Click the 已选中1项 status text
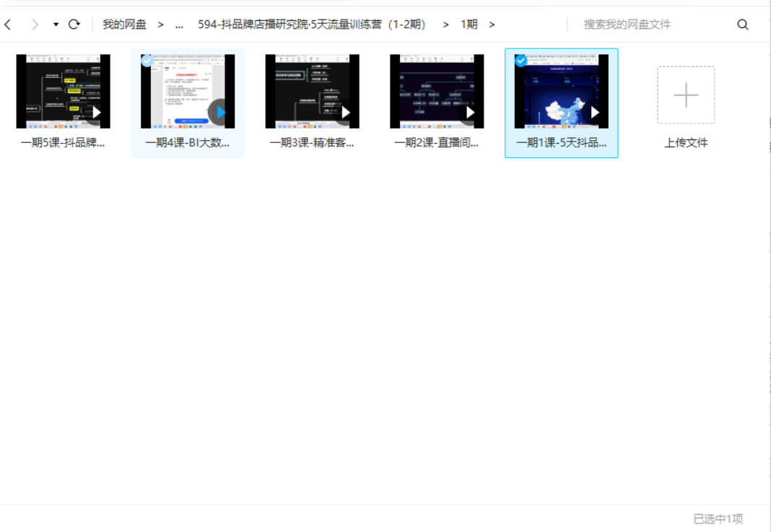 click(x=718, y=519)
